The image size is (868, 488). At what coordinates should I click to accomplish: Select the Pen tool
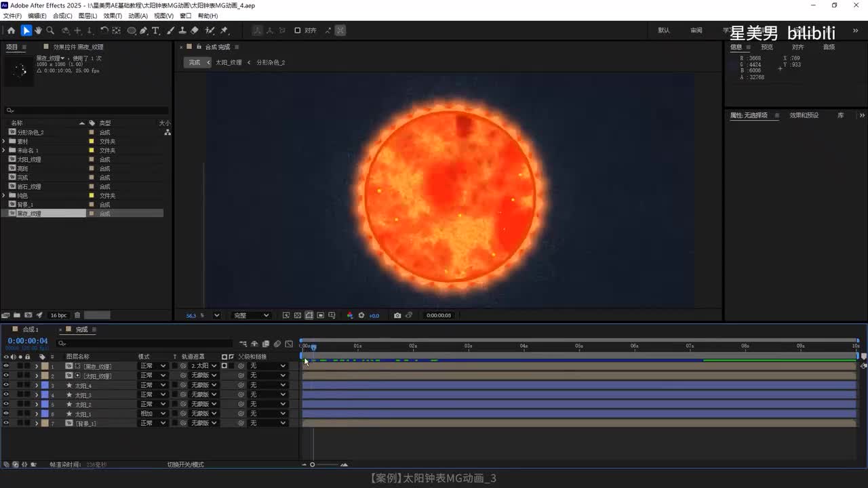pyautogui.click(x=144, y=30)
